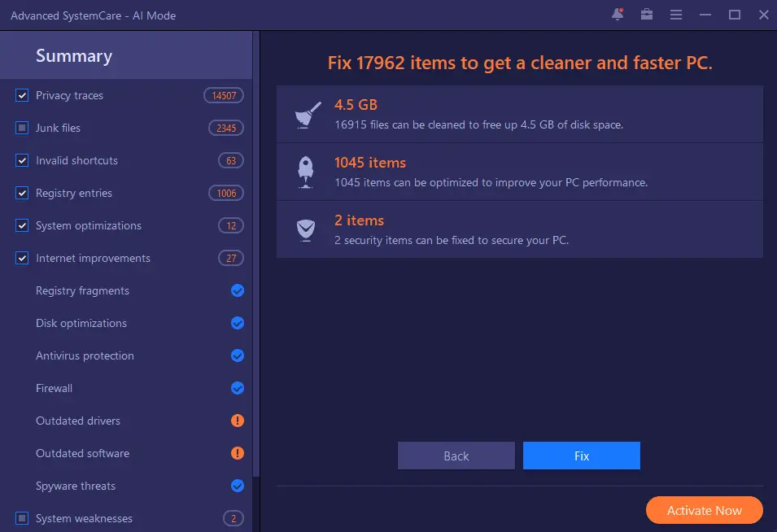
Task: Click the Back button
Action: pos(456,456)
